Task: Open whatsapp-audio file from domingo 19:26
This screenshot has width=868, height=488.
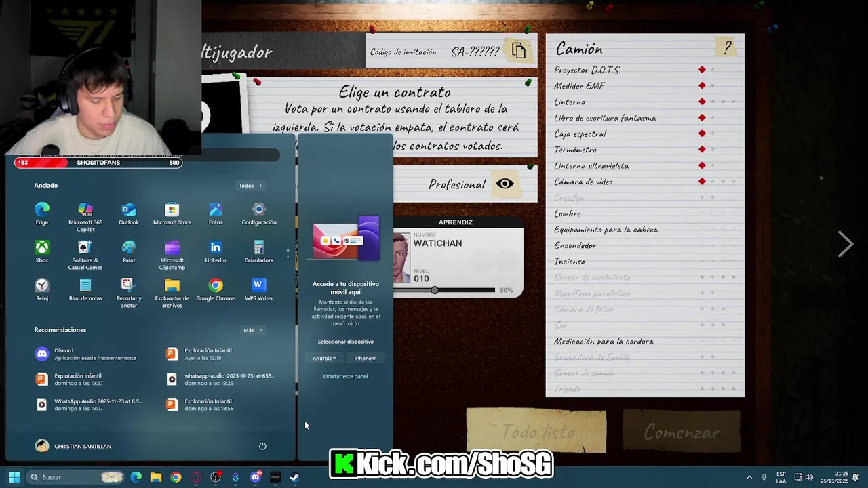Action: [220, 379]
